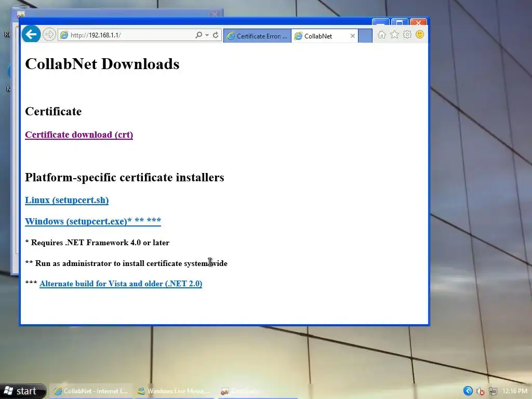Open Favorites star icon
This screenshot has width=532, height=399.
tap(394, 35)
